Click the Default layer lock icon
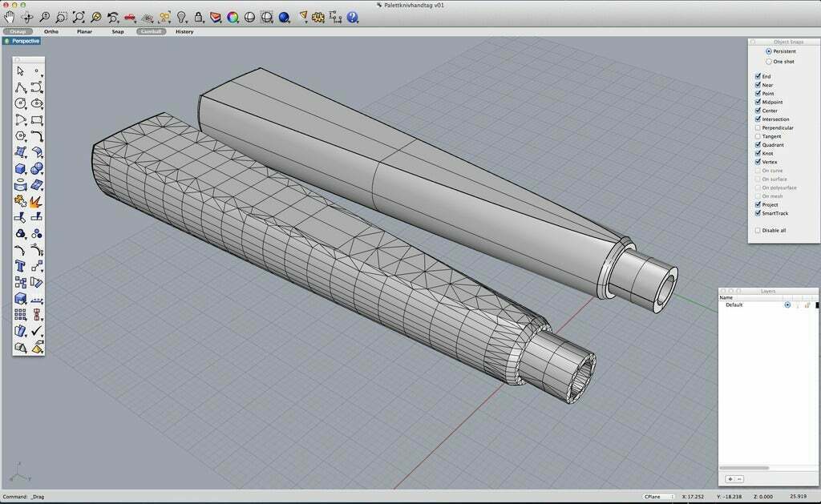 pyautogui.click(x=807, y=304)
